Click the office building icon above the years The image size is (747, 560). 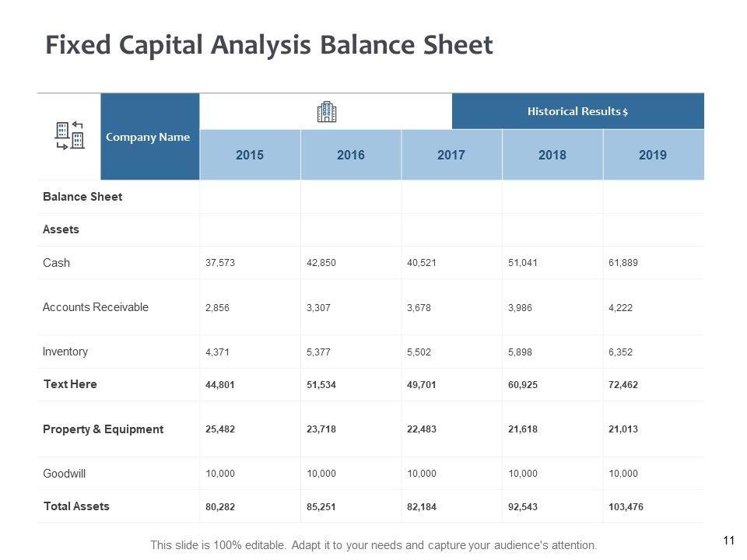327,112
